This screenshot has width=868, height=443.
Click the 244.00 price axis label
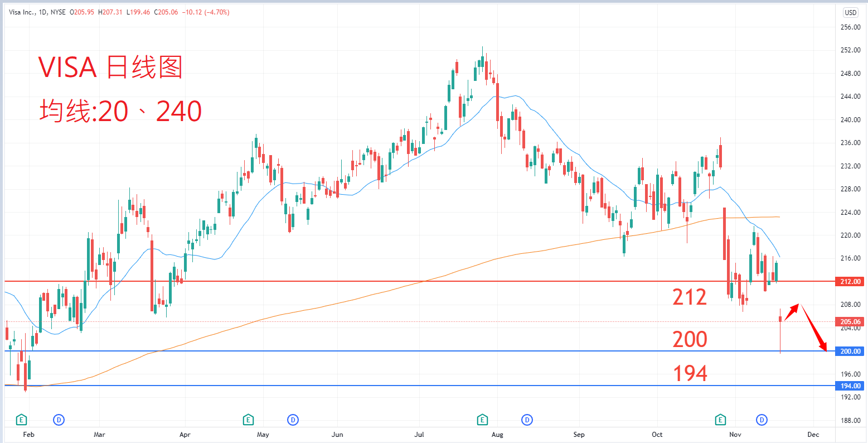(x=851, y=97)
